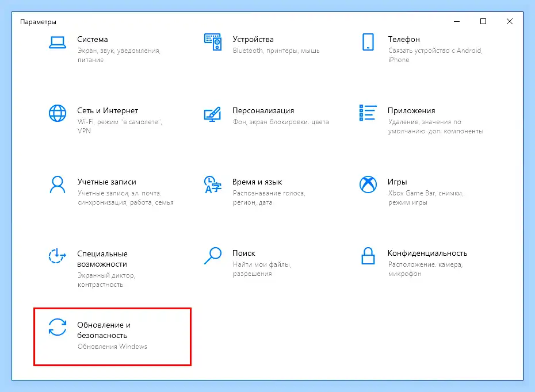Open the Время и язык heading

point(257,182)
